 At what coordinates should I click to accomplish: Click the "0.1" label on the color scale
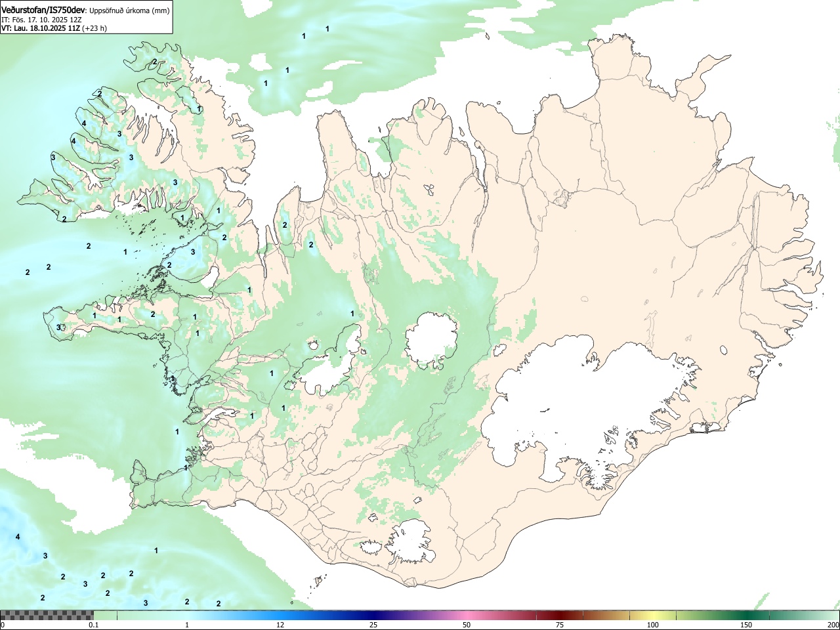[x=93, y=625]
